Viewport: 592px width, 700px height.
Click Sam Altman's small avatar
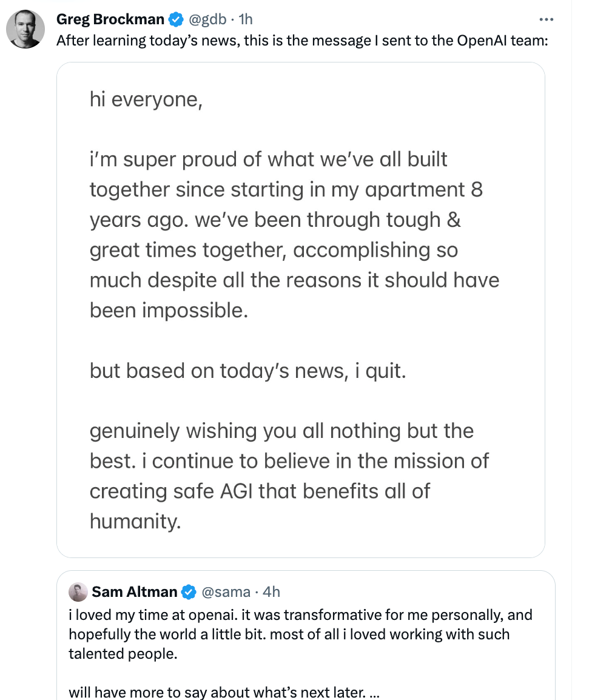[x=78, y=592]
